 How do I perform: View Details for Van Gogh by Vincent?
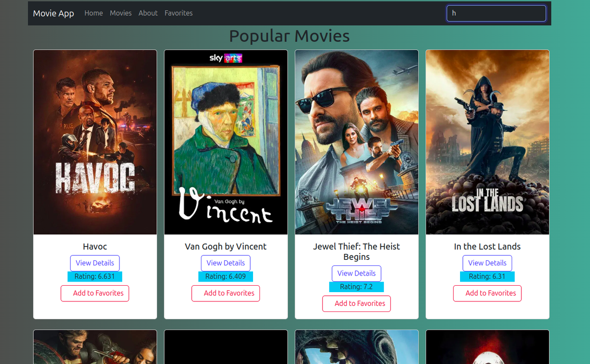[x=226, y=263]
